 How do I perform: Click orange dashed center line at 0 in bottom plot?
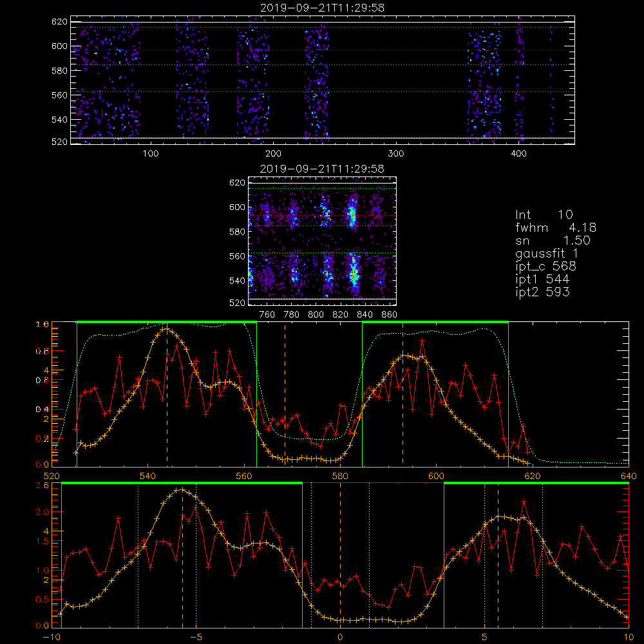(340, 555)
